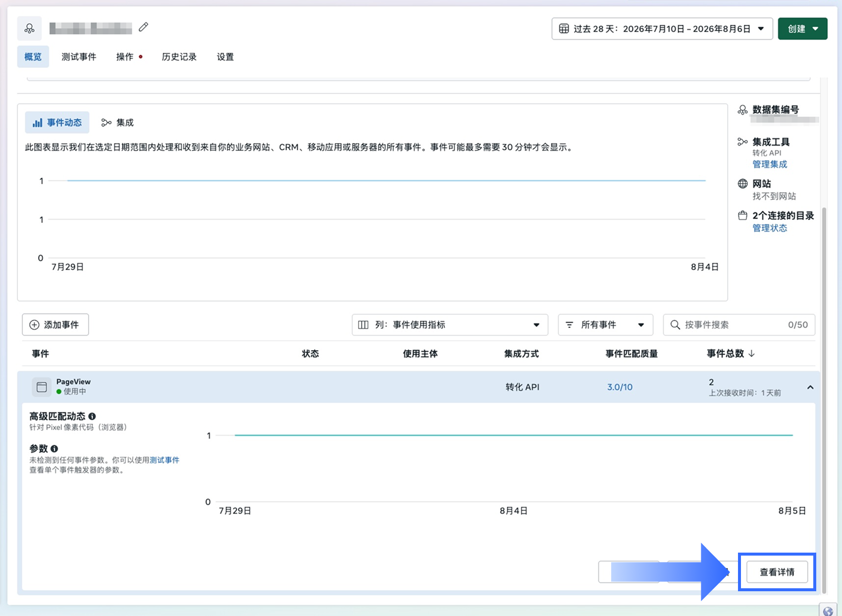Click the 集成工具 connector icon

point(742,142)
